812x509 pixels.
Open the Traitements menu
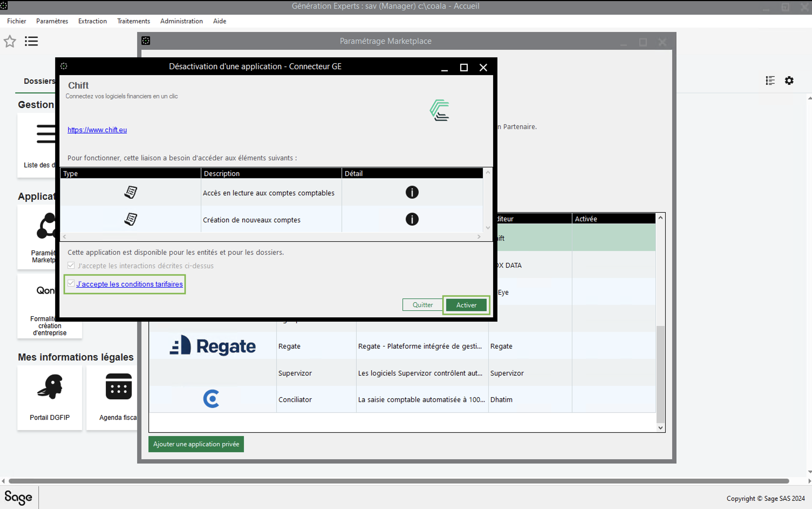(133, 21)
